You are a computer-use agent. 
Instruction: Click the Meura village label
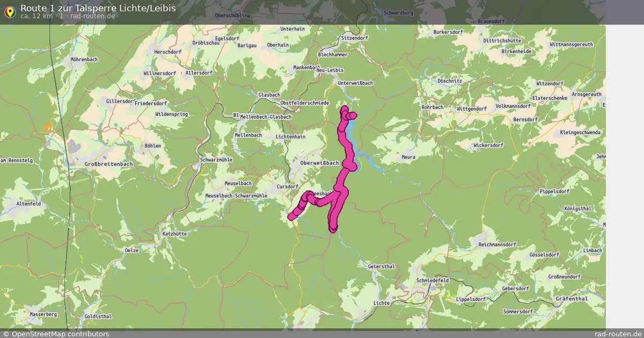point(408,157)
